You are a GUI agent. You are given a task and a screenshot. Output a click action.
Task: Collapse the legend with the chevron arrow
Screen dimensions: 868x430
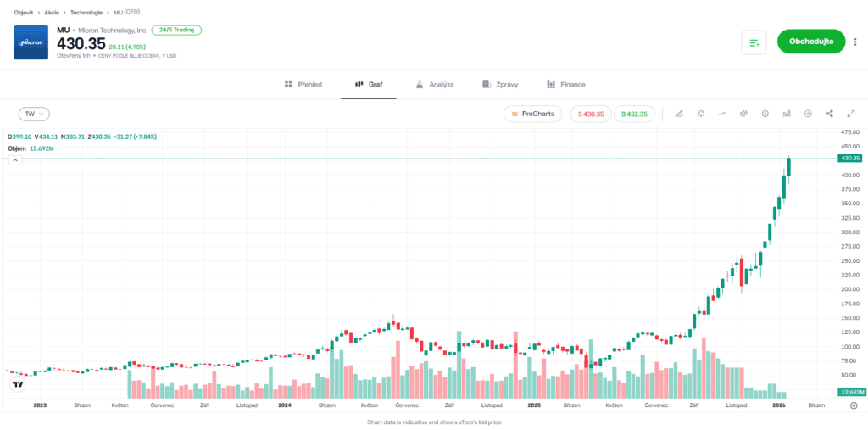point(15,160)
